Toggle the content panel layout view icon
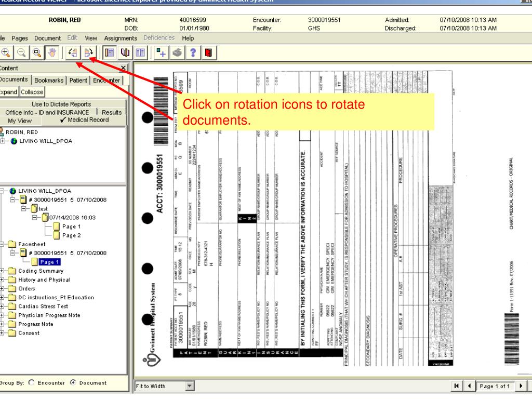Screen dimensions: 532x399 tap(109, 52)
